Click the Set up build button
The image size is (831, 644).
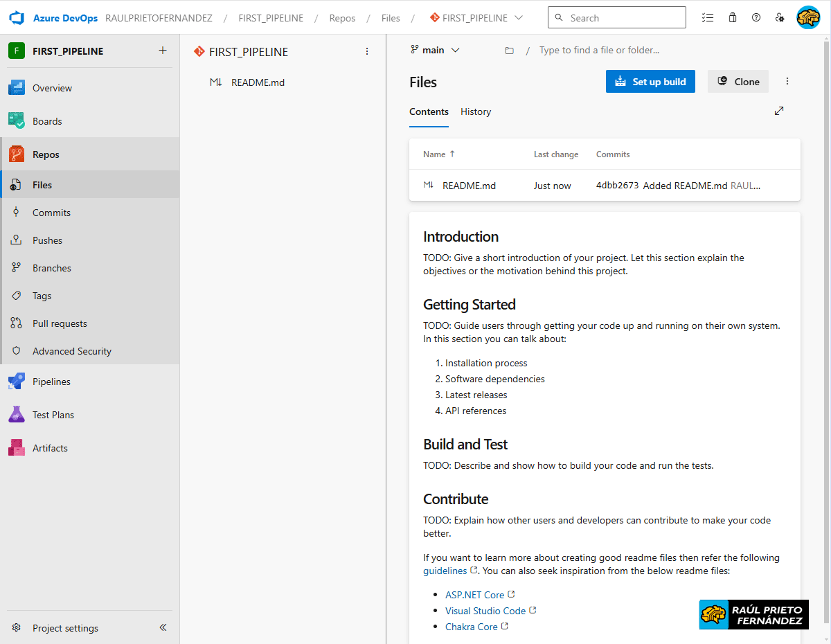point(650,82)
